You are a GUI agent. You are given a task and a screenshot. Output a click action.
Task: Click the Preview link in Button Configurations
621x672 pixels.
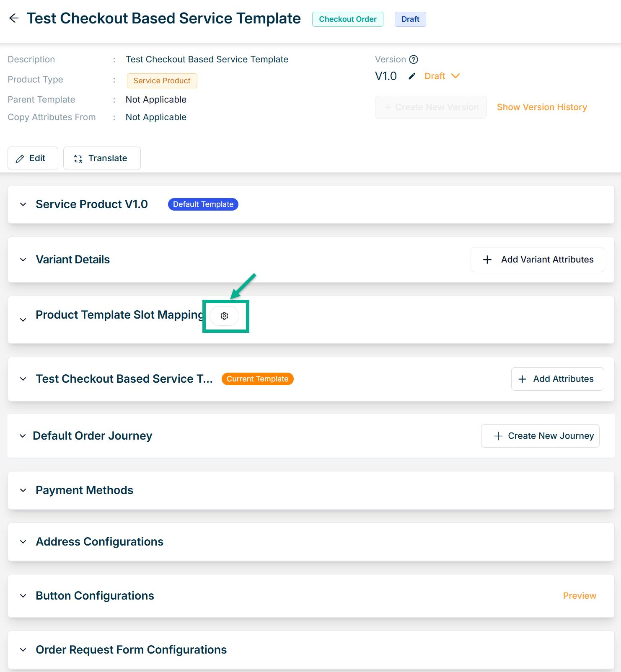(x=580, y=596)
